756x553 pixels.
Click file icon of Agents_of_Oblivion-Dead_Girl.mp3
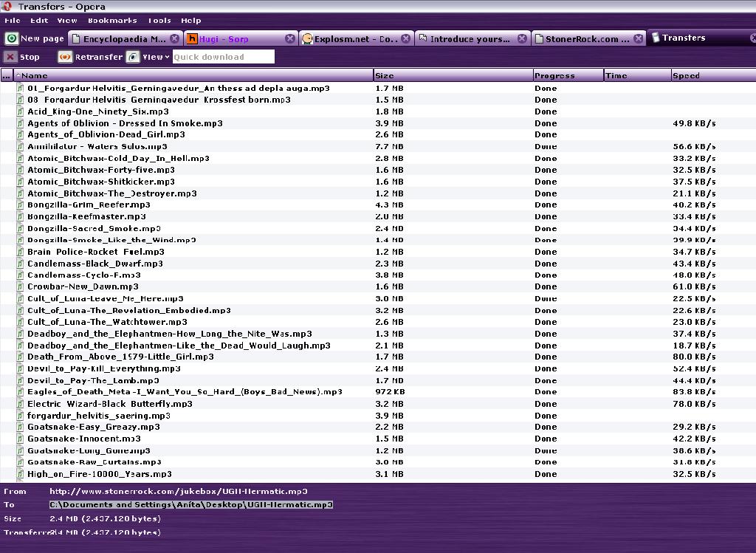[x=20, y=134]
